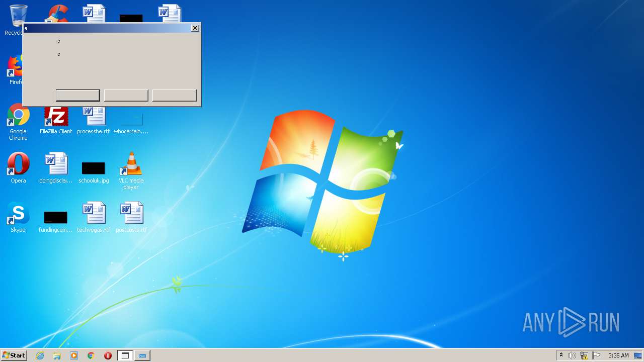Open Windows Media Player taskbar icon
Screen dimensions: 644x362
[x=74, y=355]
